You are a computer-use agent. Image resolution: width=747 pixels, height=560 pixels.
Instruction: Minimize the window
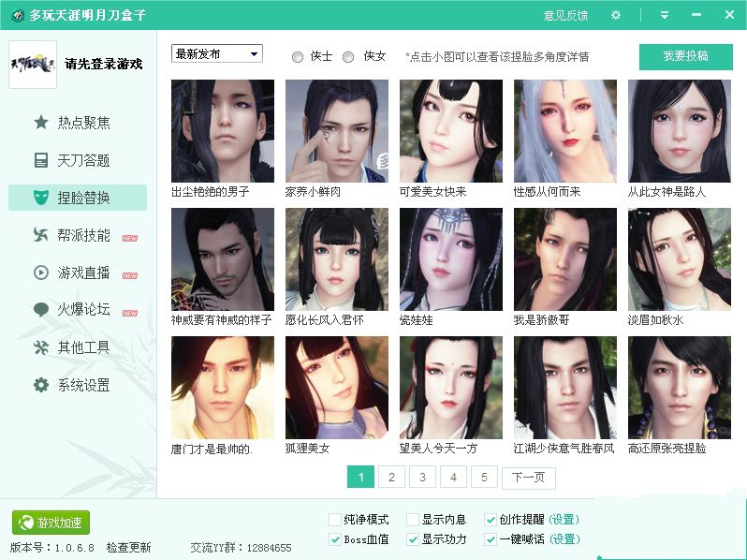[696, 15]
